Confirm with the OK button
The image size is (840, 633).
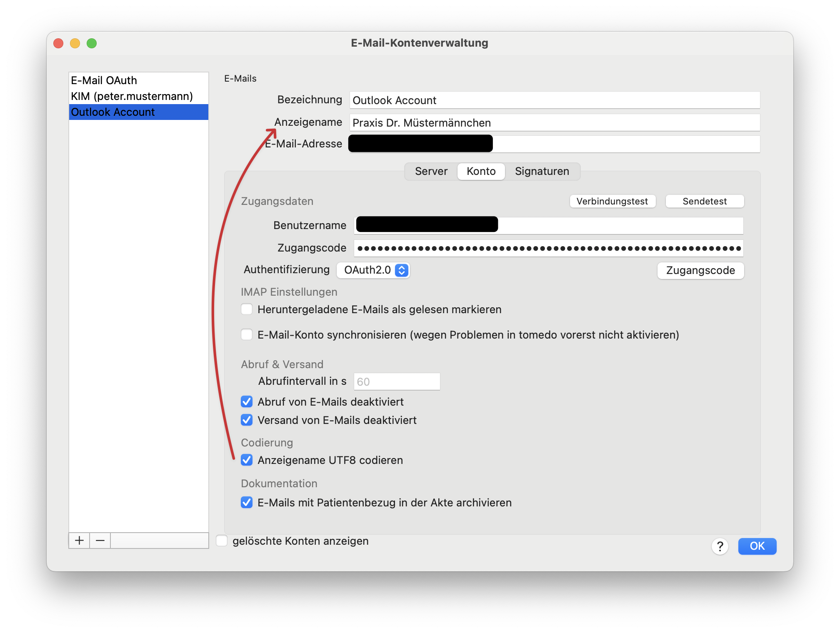757,546
